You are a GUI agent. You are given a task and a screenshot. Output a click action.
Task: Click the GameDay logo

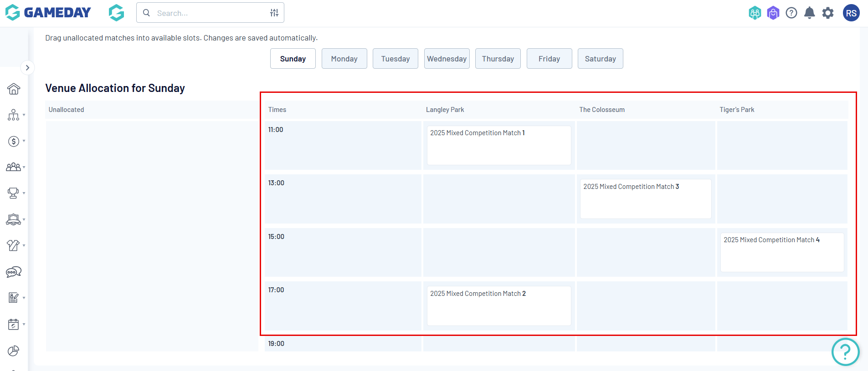(48, 13)
